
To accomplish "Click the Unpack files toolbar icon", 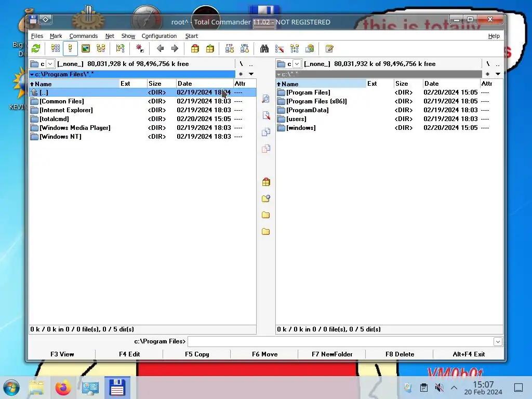I will click(x=210, y=48).
